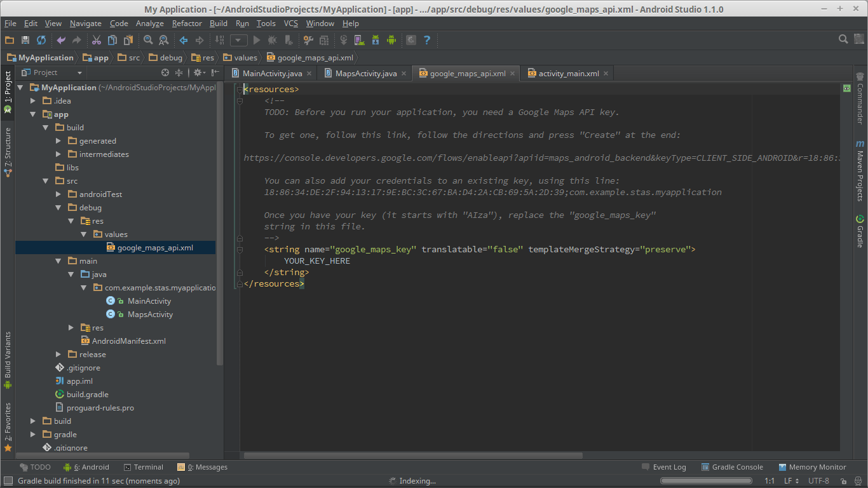868x488 pixels.
Task: Switch to MainActivity.java tab
Action: pos(272,74)
